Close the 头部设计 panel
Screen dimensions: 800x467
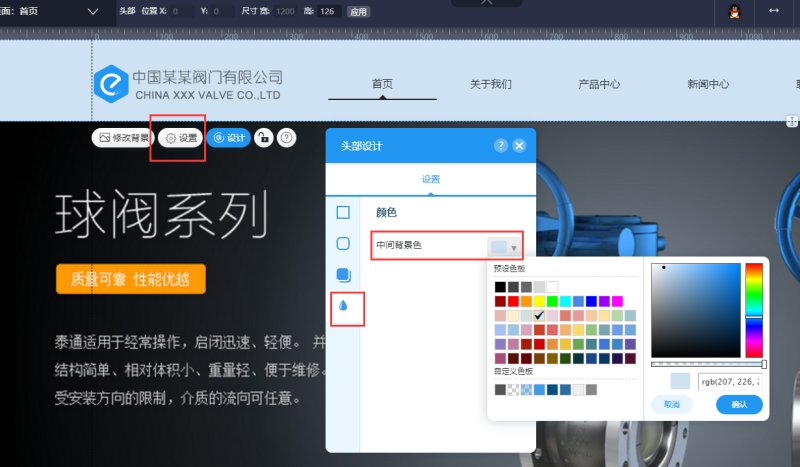tap(519, 146)
